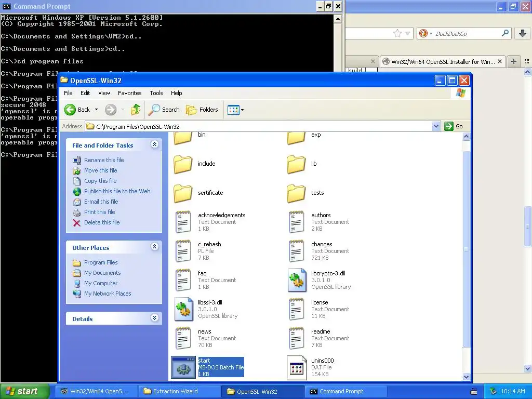Select the license text file icon
Screen dimensions: 532x399
click(296, 309)
